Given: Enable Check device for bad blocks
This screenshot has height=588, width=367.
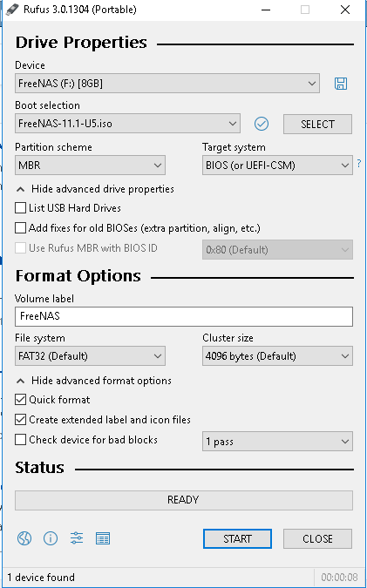Looking at the screenshot, I should click(20, 440).
